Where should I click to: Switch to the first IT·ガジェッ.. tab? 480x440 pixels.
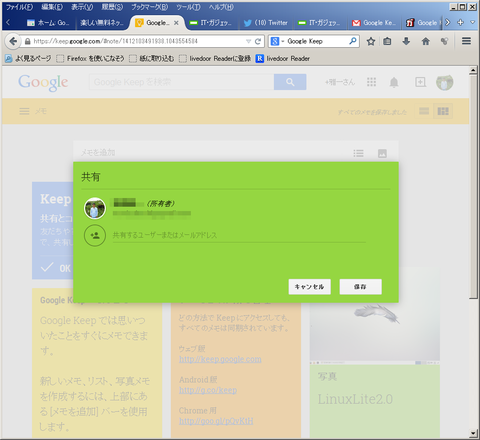(x=211, y=23)
